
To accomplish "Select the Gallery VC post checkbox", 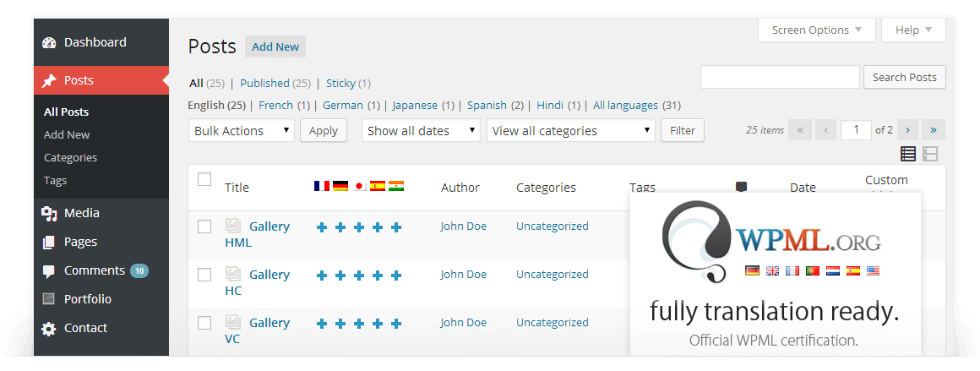I will point(204,323).
